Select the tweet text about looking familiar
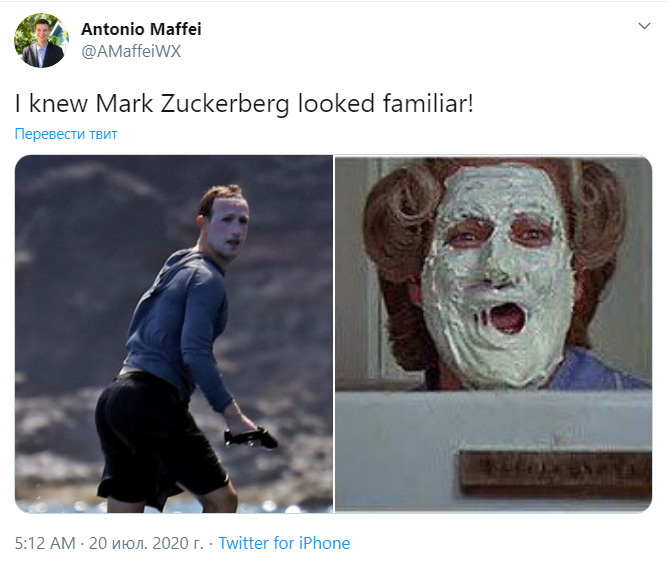Image resolution: width=668 pixels, height=566 pixels. click(244, 103)
